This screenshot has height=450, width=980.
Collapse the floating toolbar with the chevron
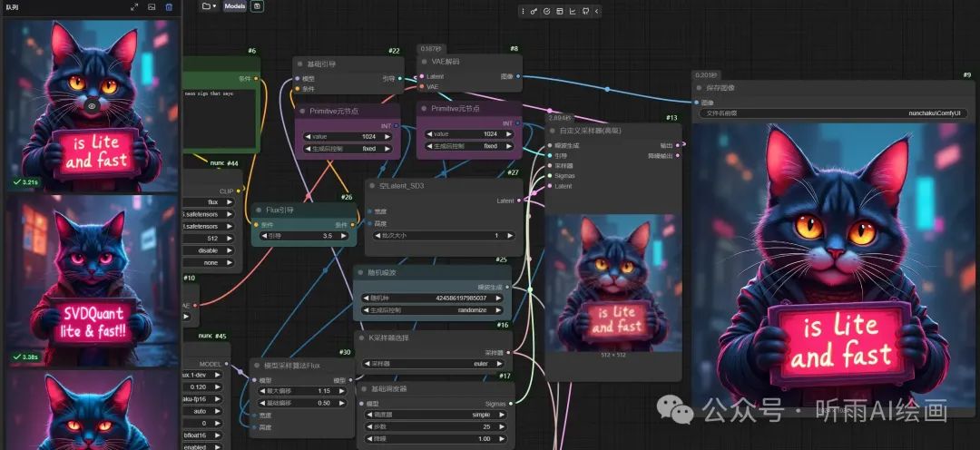tap(596, 11)
